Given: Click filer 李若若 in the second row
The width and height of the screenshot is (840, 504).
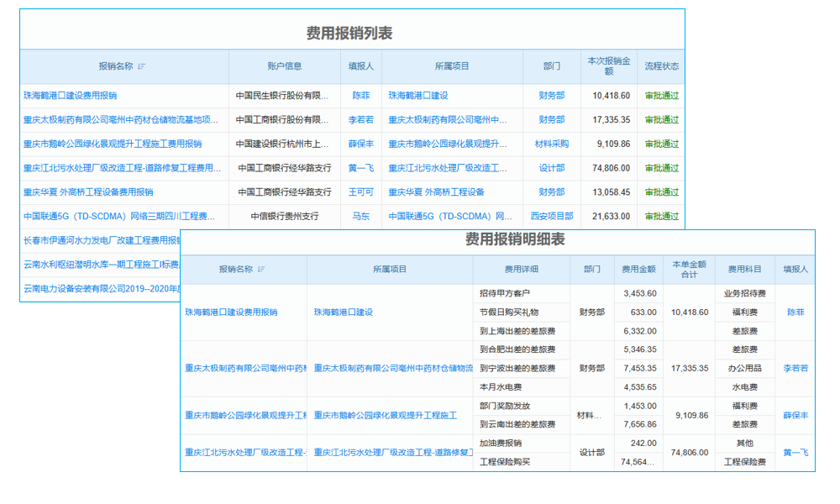Looking at the screenshot, I should click(x=360, y=119).
